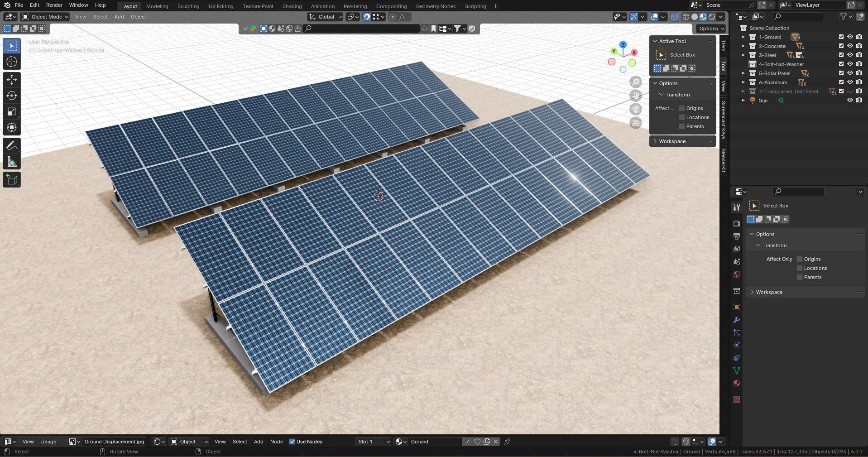Image resolution: width=868 pixels, height=457 pixels.
Task: Switch to the Modeling workspace tab
Action: [x=157, y=6]
